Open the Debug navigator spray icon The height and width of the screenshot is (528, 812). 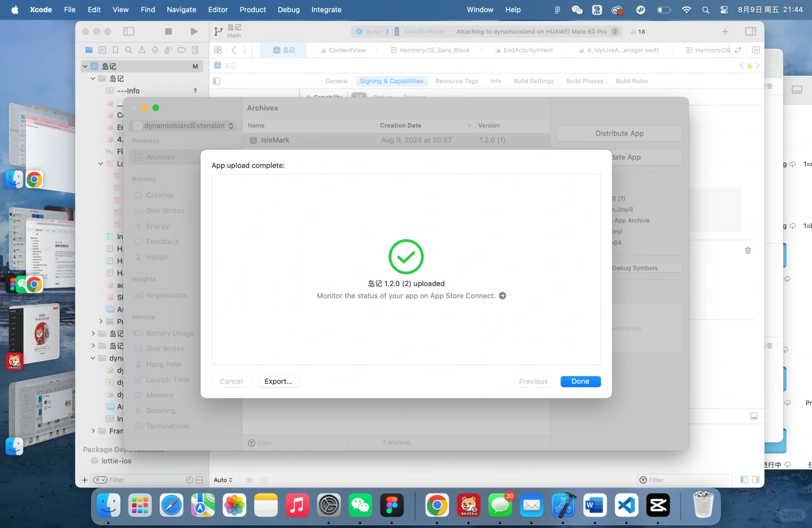tap(168, 50)
